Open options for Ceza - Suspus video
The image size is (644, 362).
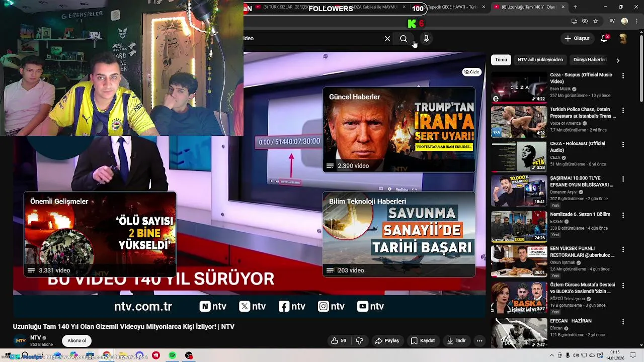pos(623,76)
